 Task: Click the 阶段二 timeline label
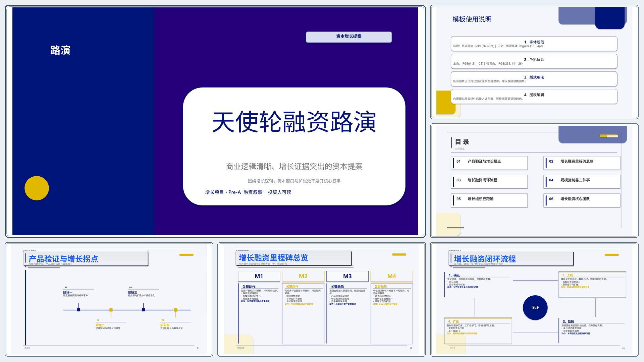pos(100,325)
